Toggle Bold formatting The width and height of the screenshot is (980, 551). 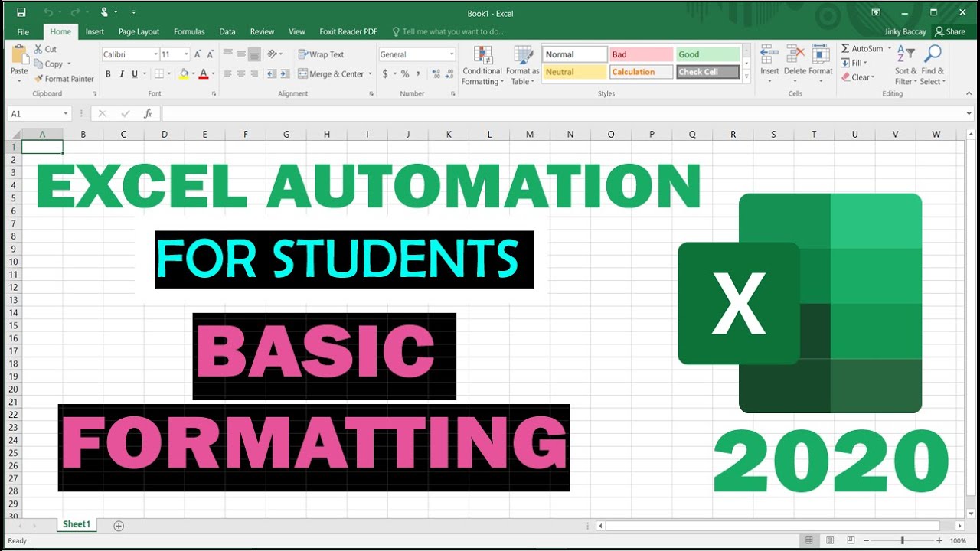[x=108, y=74]
